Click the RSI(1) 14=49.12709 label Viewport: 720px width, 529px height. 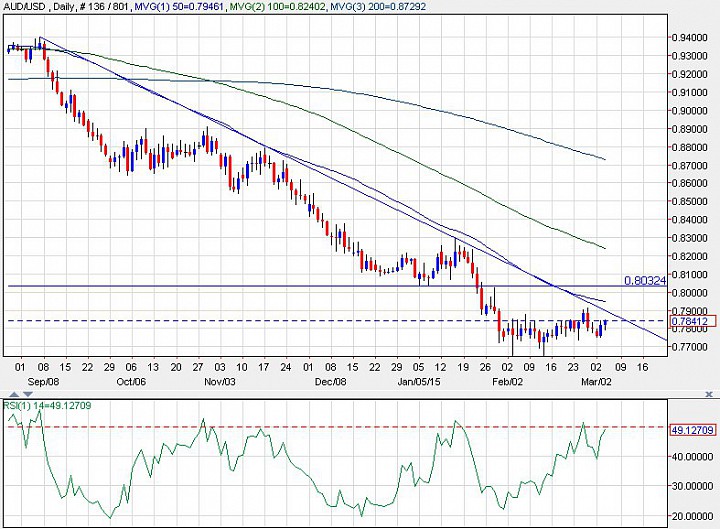point(48,405)
